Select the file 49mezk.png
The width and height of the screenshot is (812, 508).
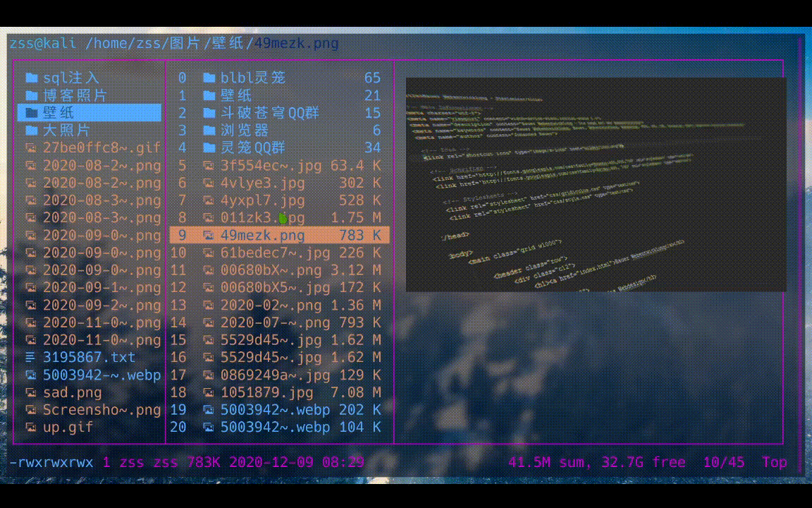tap(262, 236)
